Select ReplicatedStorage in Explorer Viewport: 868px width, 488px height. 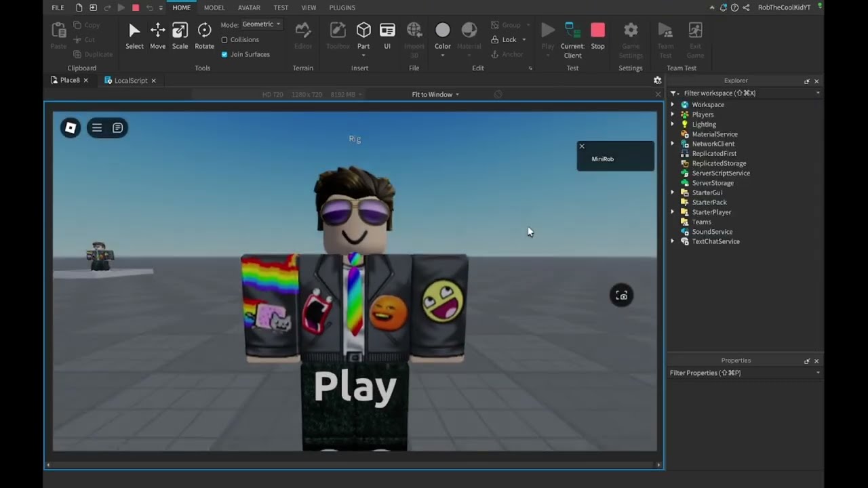[719, 163]
